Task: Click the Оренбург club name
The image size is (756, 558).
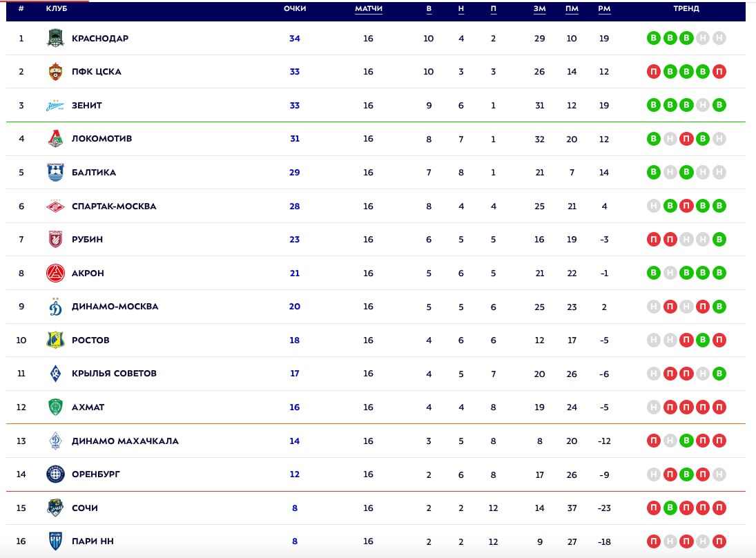Action: (x=95, y=474)
